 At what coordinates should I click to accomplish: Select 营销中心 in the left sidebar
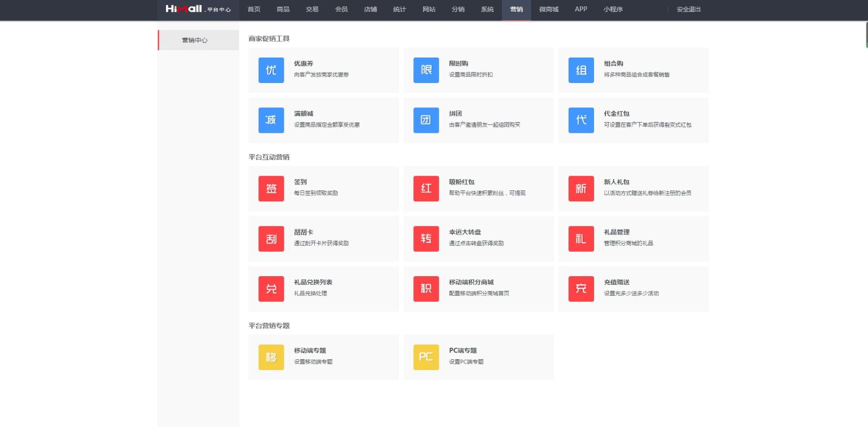(x=195, y=40)
